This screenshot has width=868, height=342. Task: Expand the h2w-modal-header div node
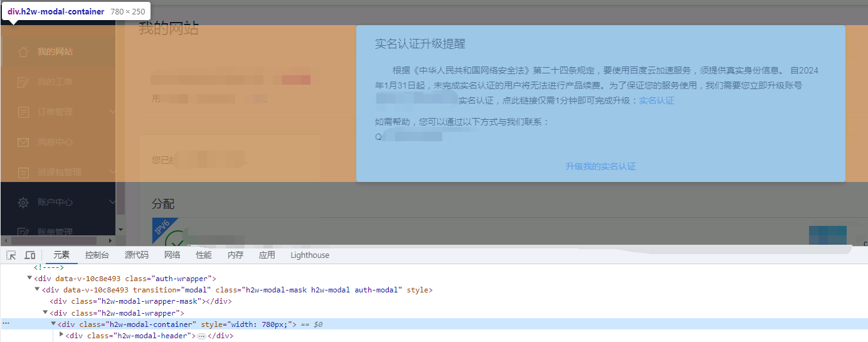click(x=61, y=335)
